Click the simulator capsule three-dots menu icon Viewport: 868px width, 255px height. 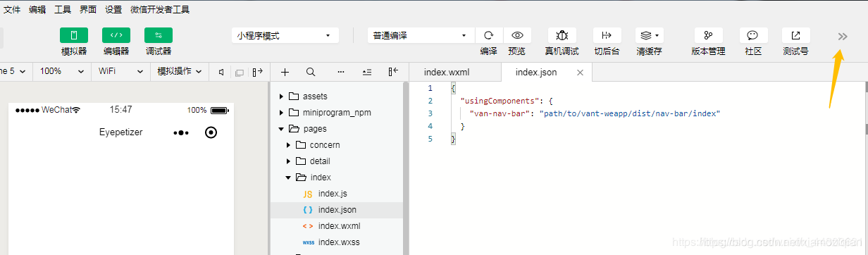(x=181, y=132)
